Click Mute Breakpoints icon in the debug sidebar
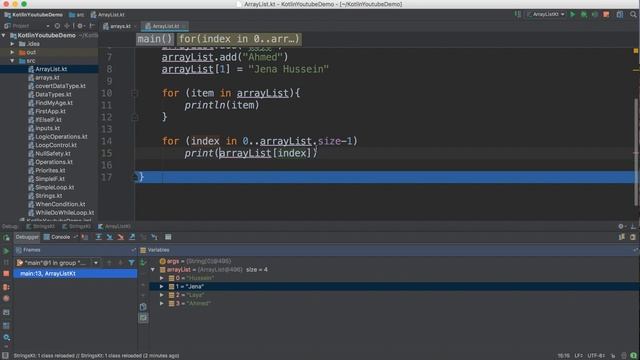The image size is (640, 360). (x=6, y=298)
